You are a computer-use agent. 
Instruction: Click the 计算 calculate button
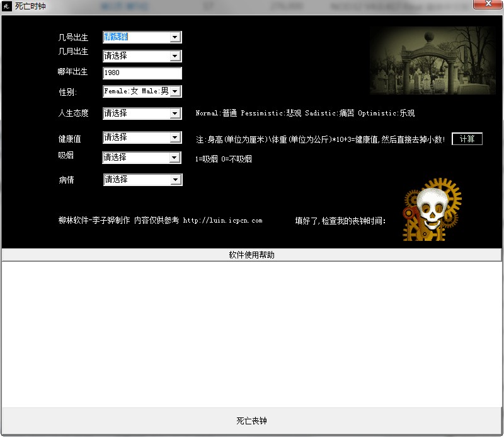pos(467,138)
